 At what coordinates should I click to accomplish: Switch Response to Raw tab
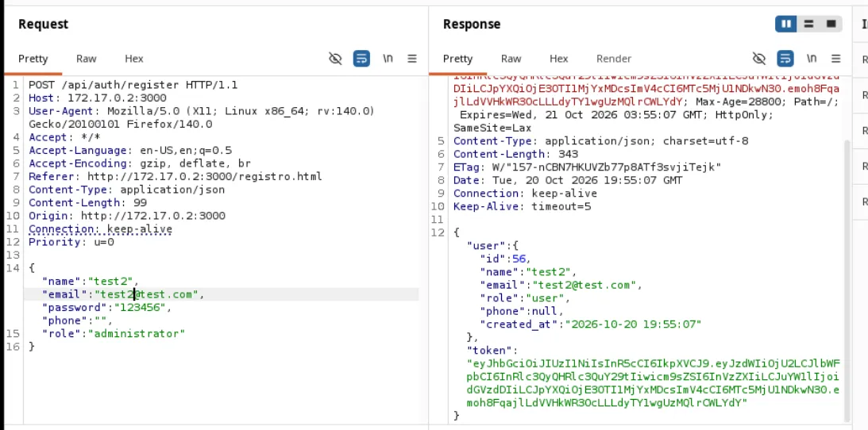pos(511,59)
